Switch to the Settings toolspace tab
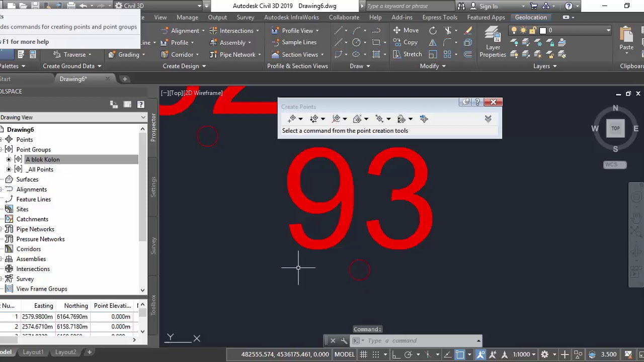This screenshot has height=362, width=644. click(153, 187)
